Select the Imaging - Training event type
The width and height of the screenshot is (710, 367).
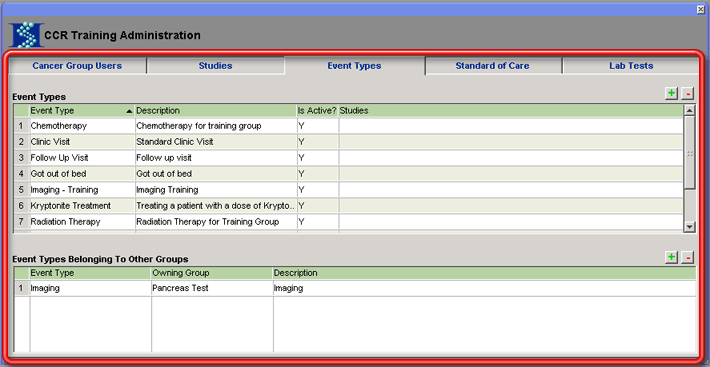coord(82,190)
